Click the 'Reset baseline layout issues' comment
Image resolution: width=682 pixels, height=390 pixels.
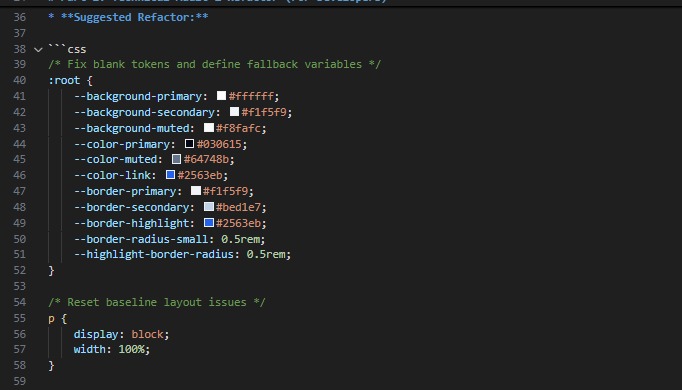[x=157, y=302]
